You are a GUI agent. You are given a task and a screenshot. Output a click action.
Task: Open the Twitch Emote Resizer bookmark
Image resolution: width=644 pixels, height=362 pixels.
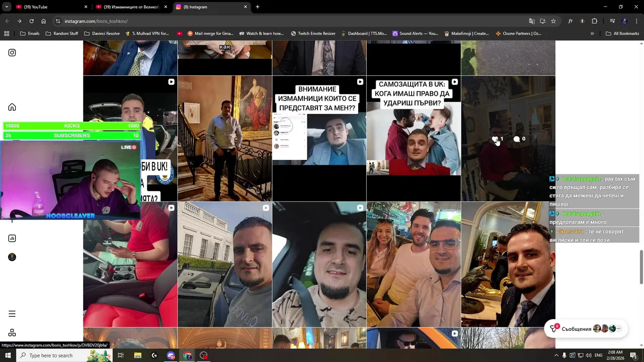coord(313,34)
